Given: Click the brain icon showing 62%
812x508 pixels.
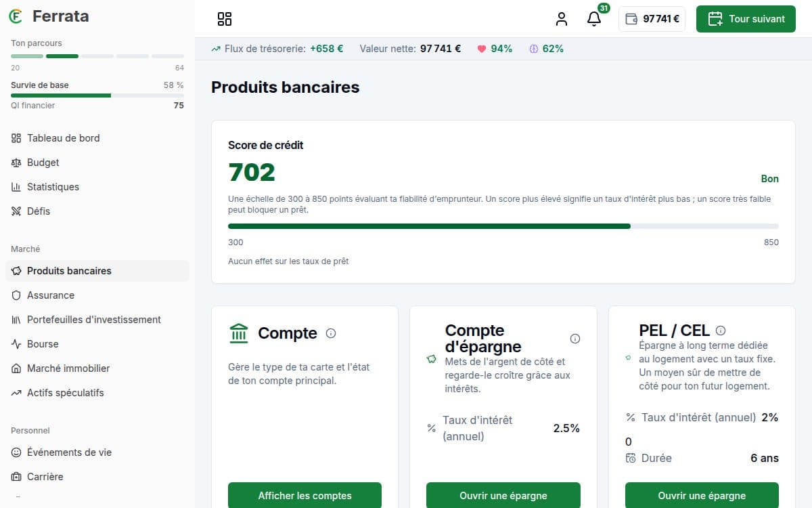Looking at the screenshot, I should pyautogui.click(x=533, y=49).
